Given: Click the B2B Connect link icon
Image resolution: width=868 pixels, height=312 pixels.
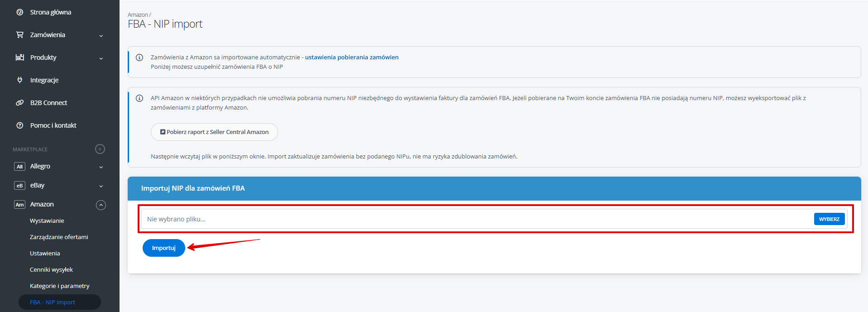Looking at the screenshot, I should [x=20, y=103].
